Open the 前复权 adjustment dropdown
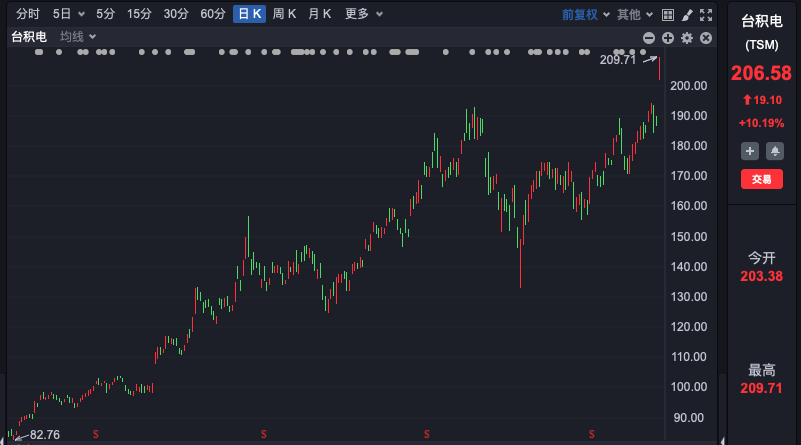 tap(585, 14)
